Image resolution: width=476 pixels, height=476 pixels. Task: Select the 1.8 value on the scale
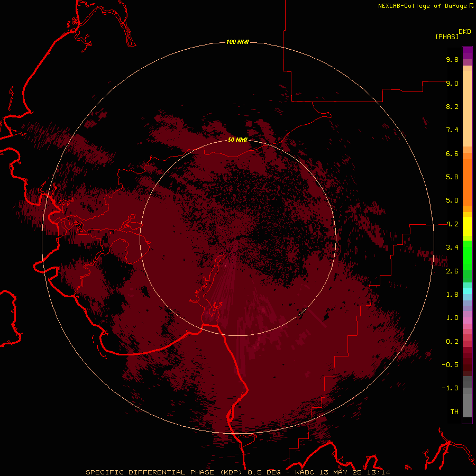(x=452, y=295)
